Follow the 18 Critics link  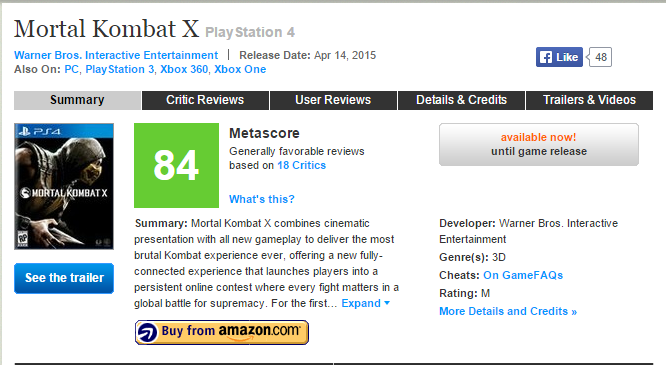[302, 165]
